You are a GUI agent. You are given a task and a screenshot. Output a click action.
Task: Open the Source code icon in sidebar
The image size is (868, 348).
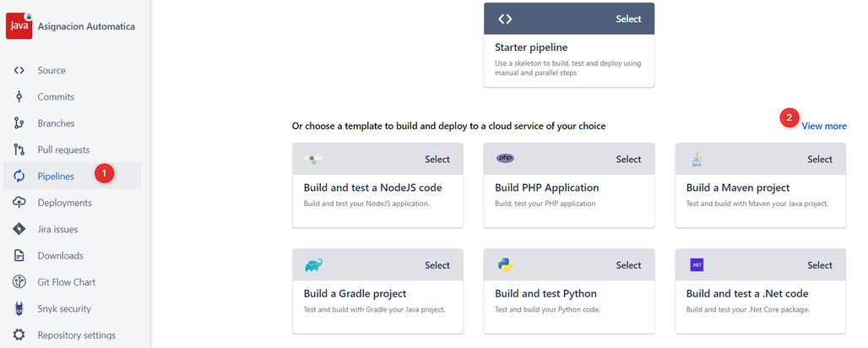[x=19, y=70]
